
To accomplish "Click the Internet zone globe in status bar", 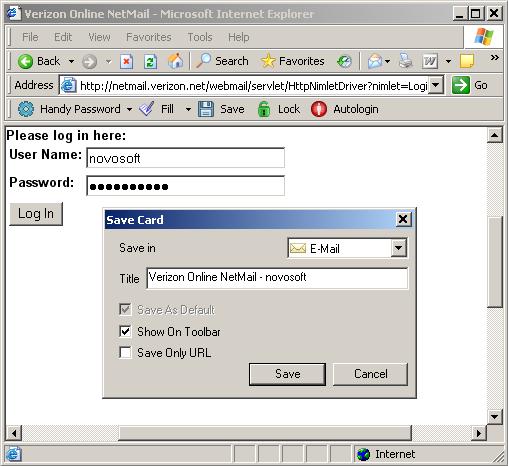I will click(x=363, y=454).
